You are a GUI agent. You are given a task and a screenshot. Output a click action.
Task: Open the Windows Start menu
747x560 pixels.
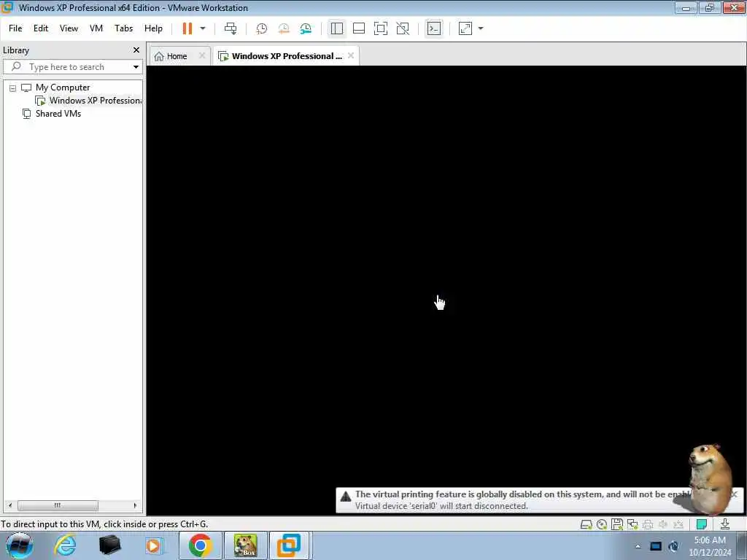point(19,545)
